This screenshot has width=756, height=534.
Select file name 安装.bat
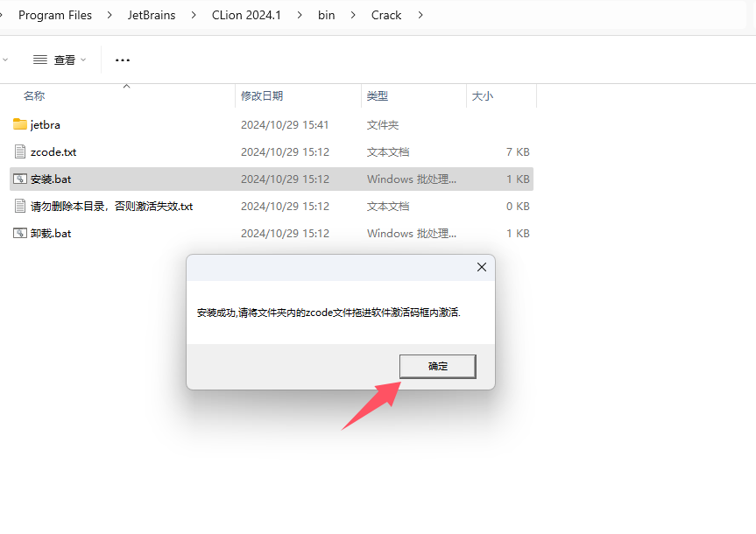[51, 179]
